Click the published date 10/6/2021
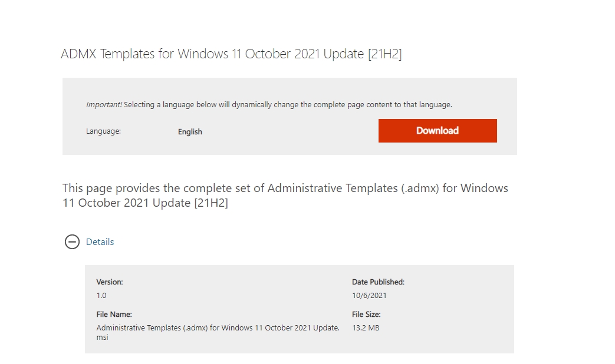Screen dimensions: 615x364 pyautogui.click(x=369, y=296)
